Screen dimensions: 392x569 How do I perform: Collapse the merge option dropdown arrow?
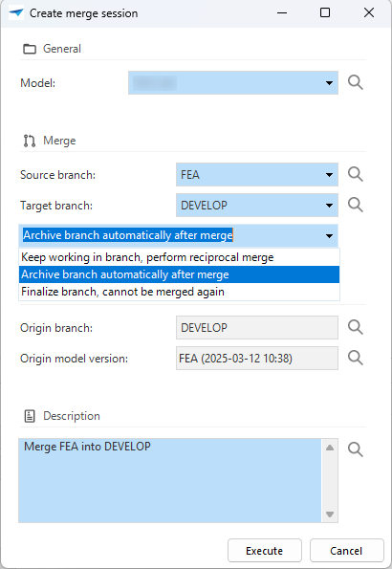(329, 236)
